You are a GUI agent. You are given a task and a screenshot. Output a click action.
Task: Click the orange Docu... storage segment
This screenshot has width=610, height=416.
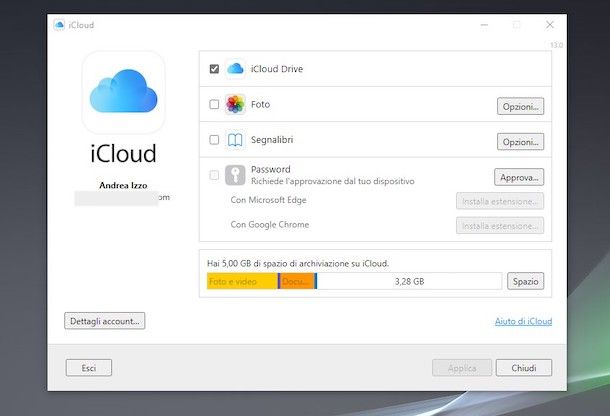pyautogui.click(x=298, y=281)
